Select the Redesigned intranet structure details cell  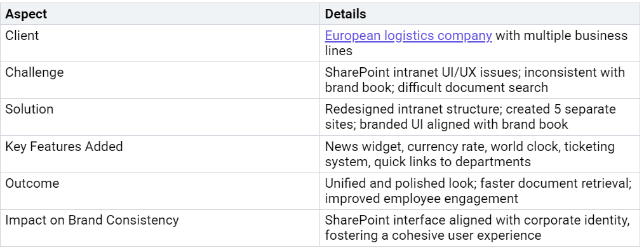pos(480,117)
